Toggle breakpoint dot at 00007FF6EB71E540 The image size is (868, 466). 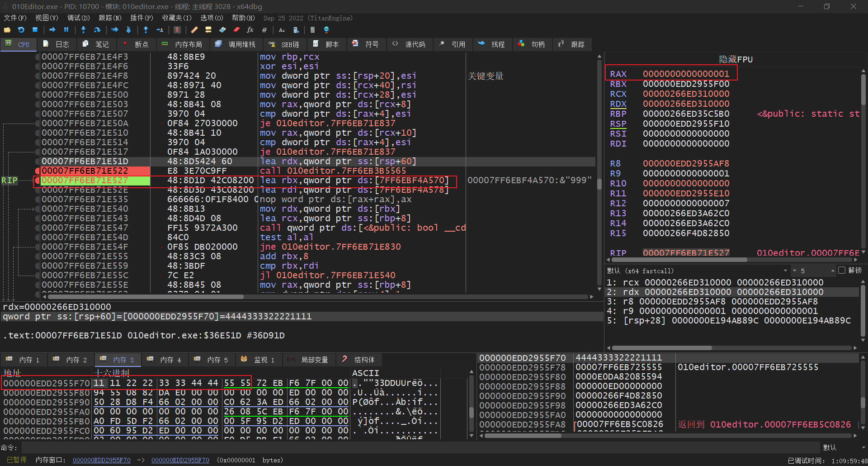pyautogui.click(x=37, y=209)
